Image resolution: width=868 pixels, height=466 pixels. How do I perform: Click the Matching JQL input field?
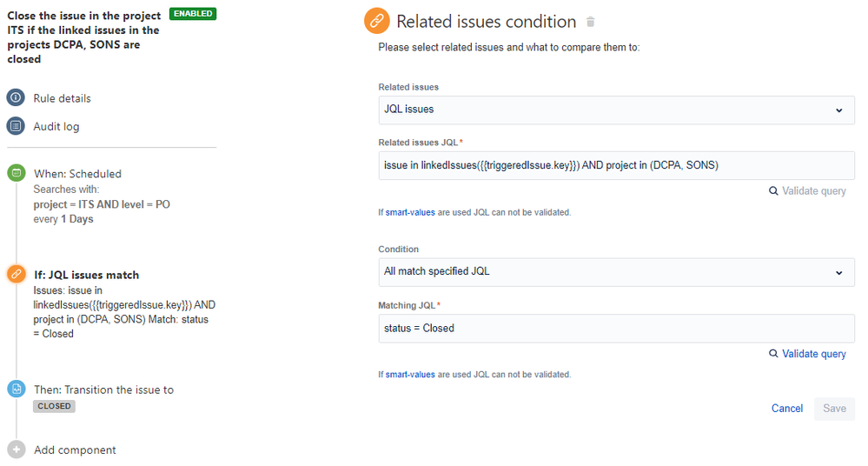tap(616, 328)
